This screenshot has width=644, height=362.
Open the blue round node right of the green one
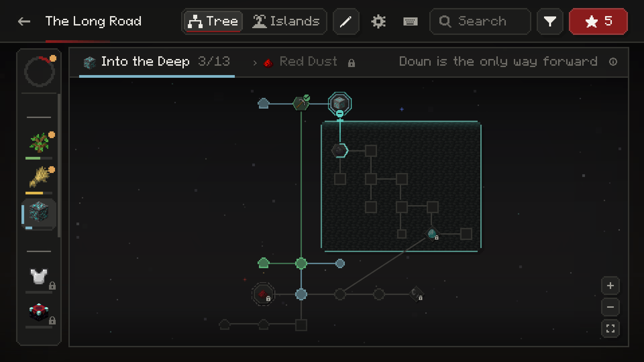(340, 263)
